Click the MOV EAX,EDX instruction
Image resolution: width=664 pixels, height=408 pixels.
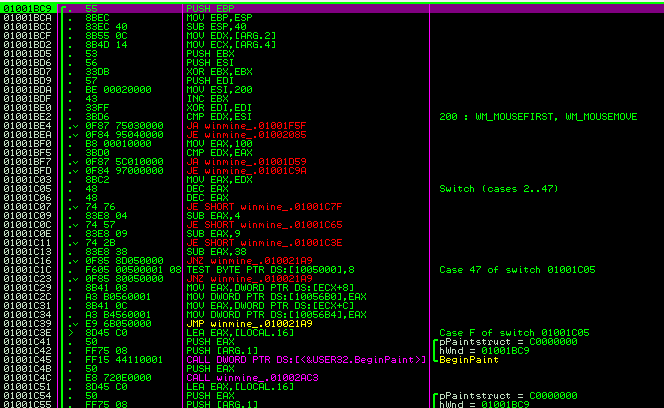pyautogui.click(x=219, y=180)
